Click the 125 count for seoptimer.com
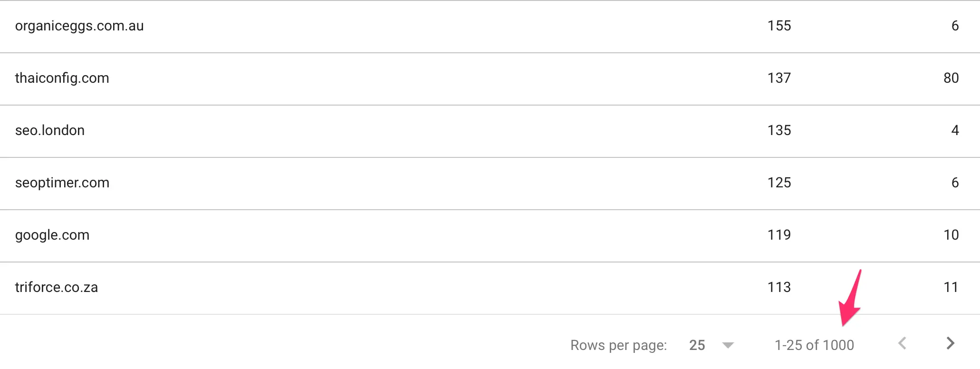Image resolution: width=980 pixels, height=369 pixels. point(779,183)
